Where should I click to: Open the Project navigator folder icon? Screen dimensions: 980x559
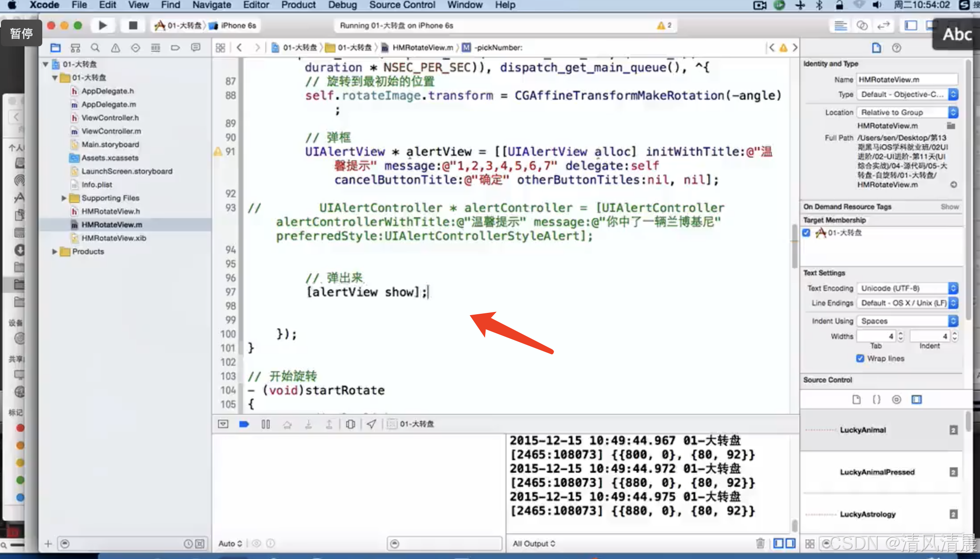click(56, 48)
